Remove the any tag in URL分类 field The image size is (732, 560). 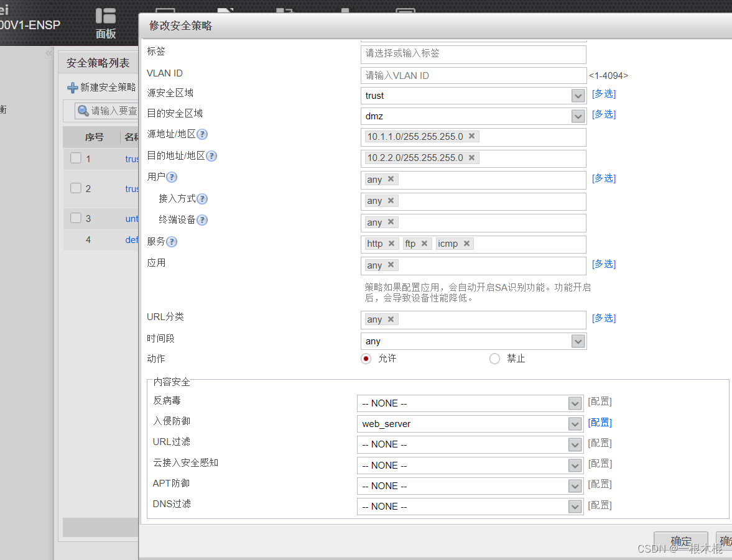391,319
